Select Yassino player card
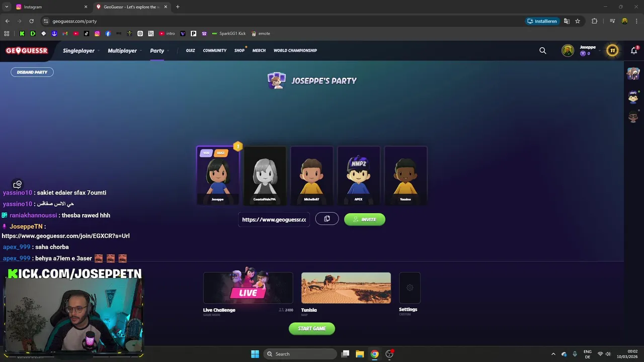644x362 pixels. (406, 175)
